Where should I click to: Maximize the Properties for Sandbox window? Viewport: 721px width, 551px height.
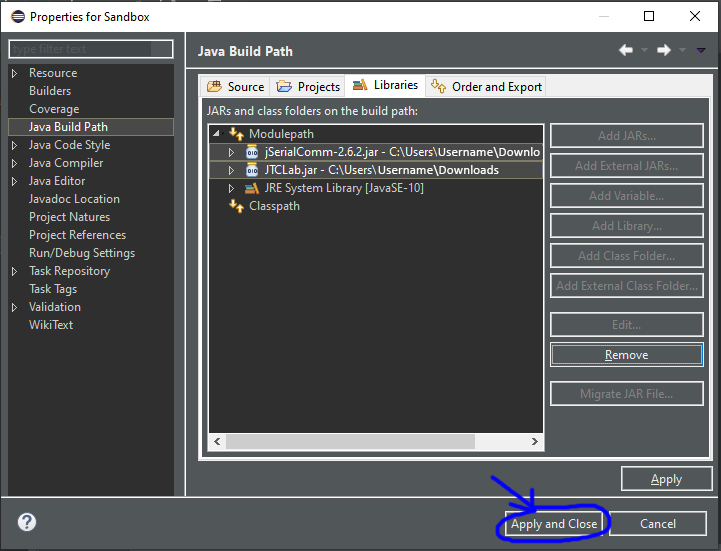pos(649,16)
